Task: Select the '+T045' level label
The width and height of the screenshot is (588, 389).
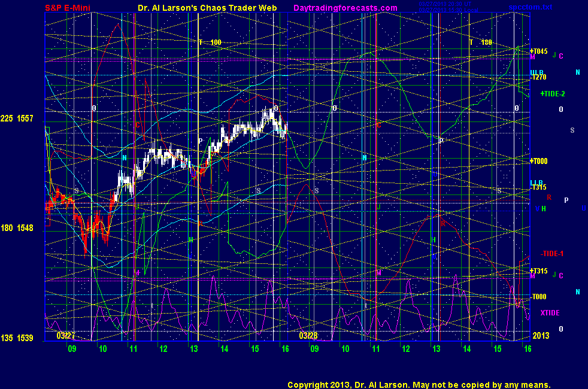Action: pyautogui.click(x=539, y=51)
